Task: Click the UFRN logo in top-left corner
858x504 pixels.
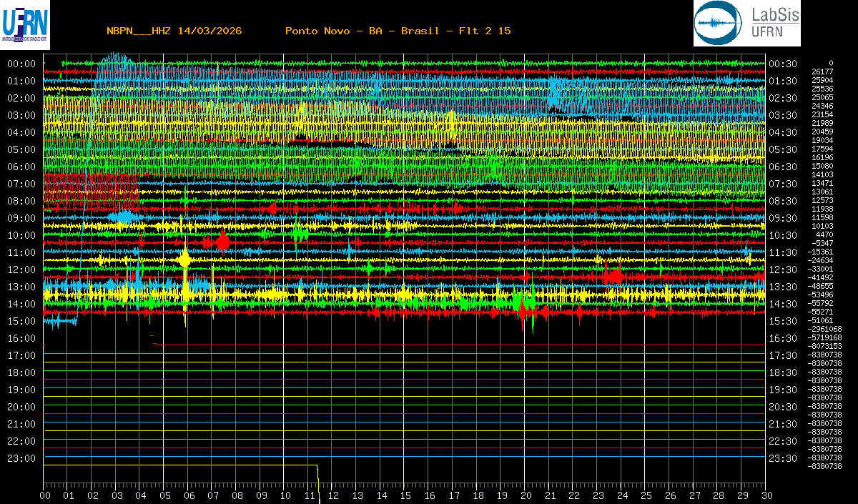Action: [x=25, y=25]
